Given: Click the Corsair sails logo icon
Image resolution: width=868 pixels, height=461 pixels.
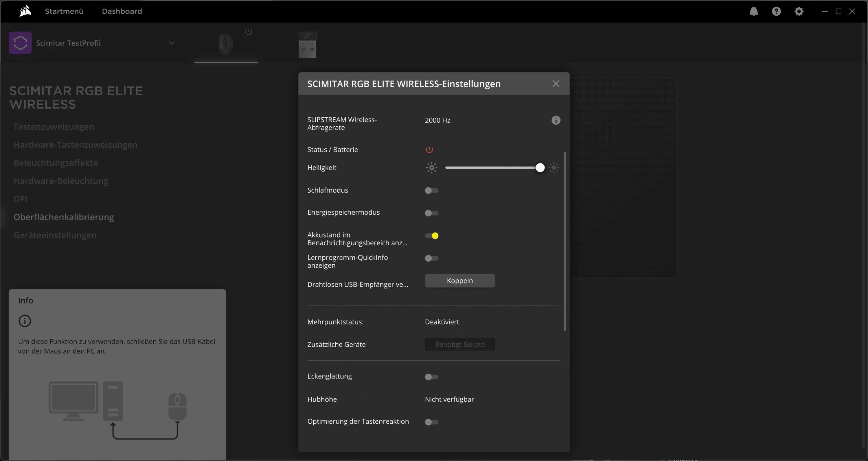Looking at the screenshot, I should click(25, 11).
